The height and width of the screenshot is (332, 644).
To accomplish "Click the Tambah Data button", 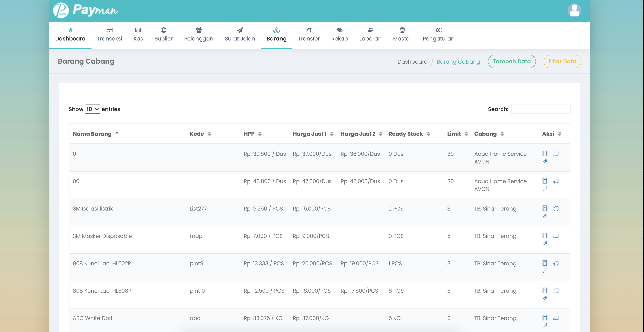I will coord(512,62).
